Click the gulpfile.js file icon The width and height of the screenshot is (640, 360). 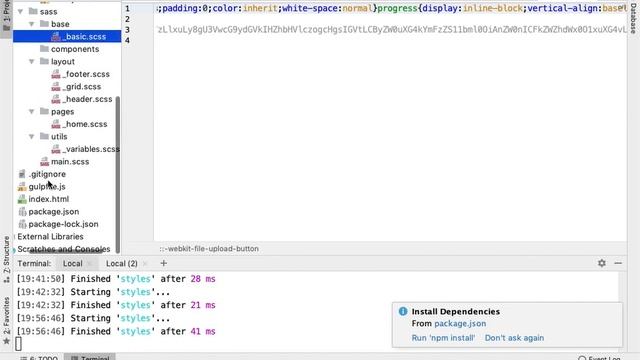point(22,187)
